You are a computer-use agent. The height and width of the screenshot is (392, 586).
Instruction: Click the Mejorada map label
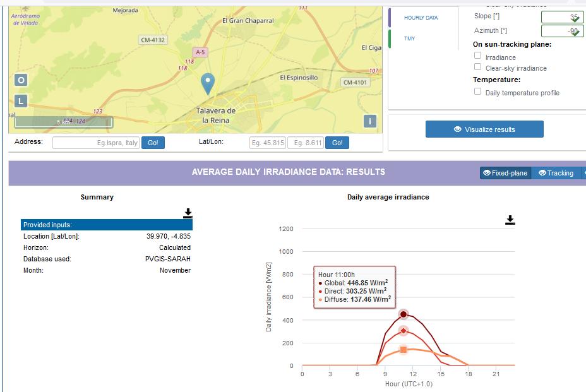point(126,11)
